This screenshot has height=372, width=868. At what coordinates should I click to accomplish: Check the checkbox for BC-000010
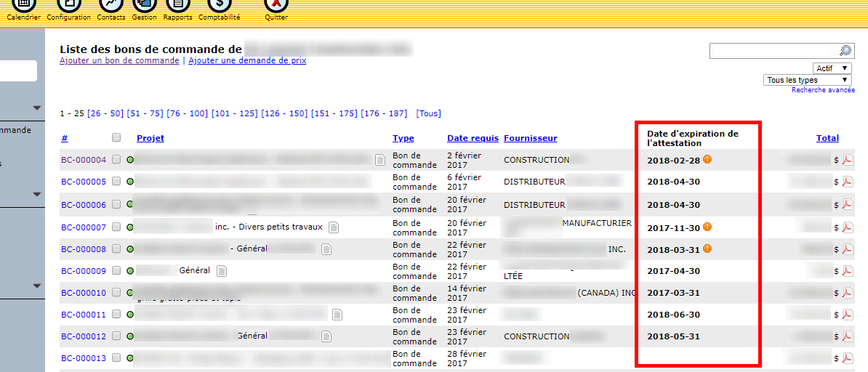116,293
